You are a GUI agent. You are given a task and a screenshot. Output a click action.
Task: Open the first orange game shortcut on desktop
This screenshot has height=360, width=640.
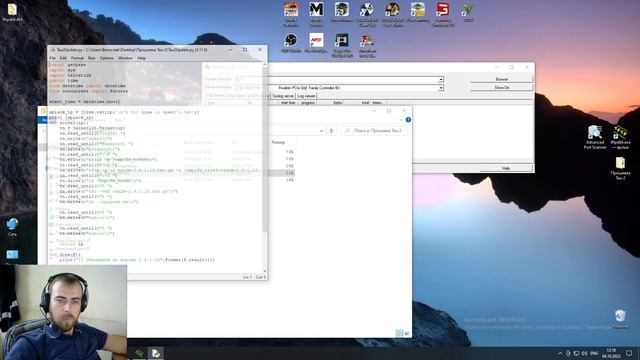tap(291, 13)
